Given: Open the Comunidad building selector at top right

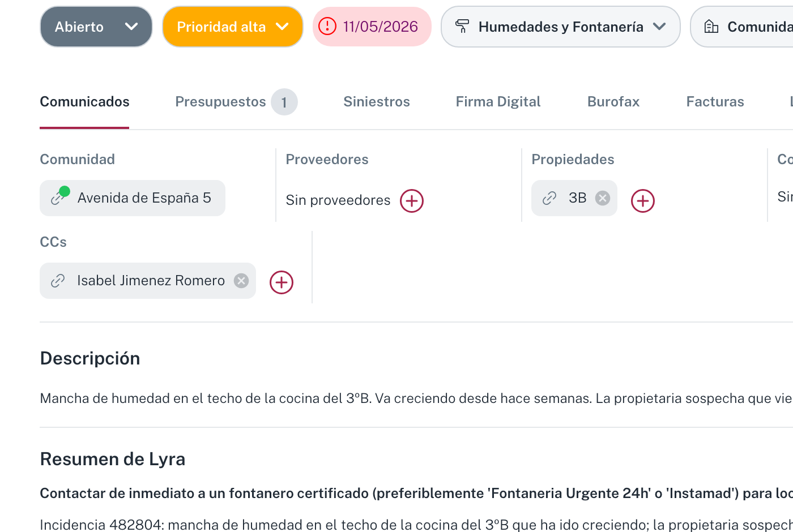Looking at the screenshot, I should pyautogui.click(x=742, y=27).
